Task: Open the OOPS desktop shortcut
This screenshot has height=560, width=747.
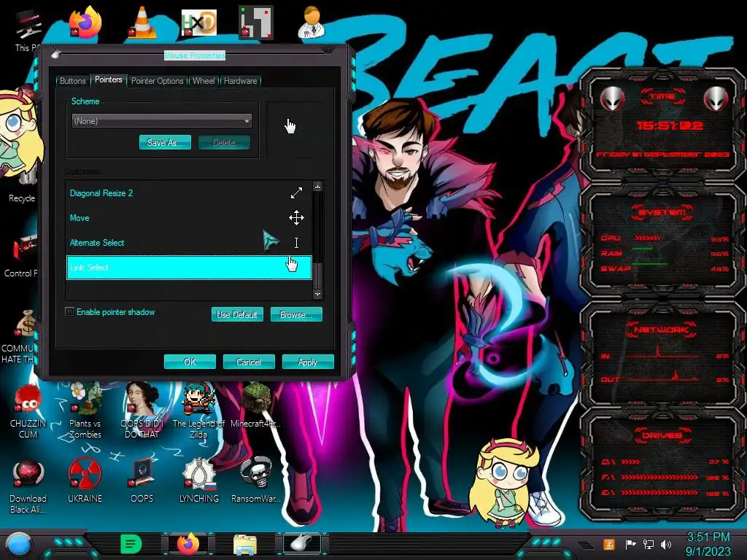Action: click(142, 481)
